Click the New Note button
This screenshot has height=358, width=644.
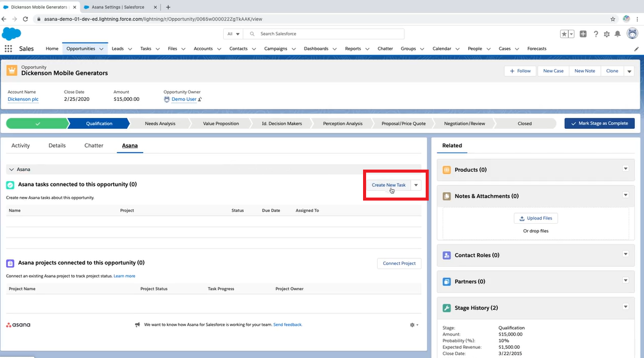pyautogui.click(x=584, y=71)
